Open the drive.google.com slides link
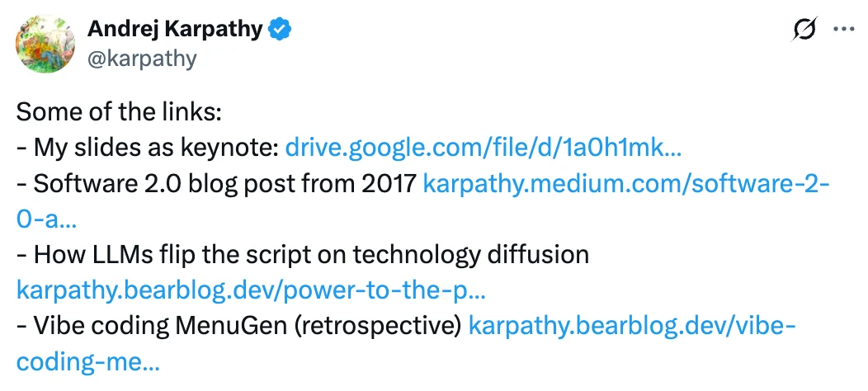Image resolution: width=868 pixels, height=391 pixels. [x=483, y=148]
